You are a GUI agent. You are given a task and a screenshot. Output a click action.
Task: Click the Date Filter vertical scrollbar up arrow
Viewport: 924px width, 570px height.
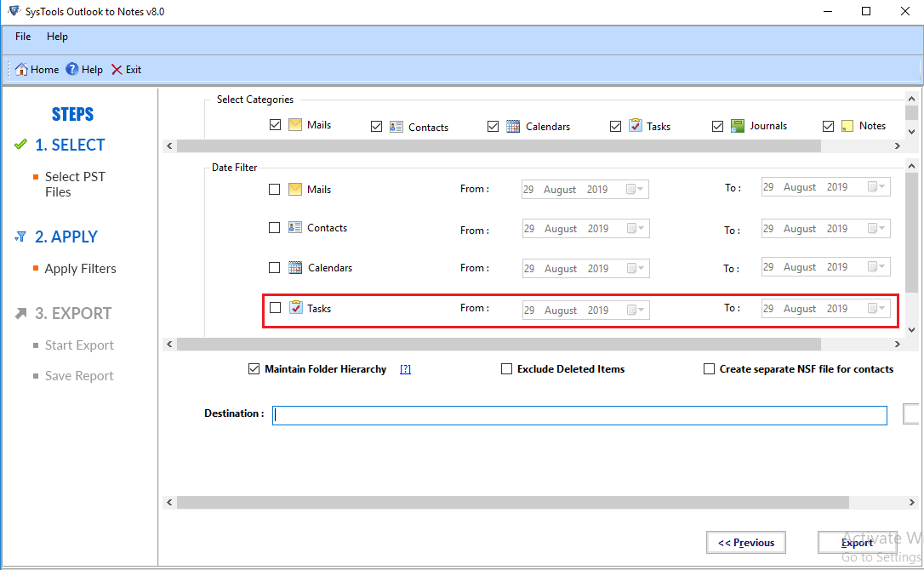[911, 166]
